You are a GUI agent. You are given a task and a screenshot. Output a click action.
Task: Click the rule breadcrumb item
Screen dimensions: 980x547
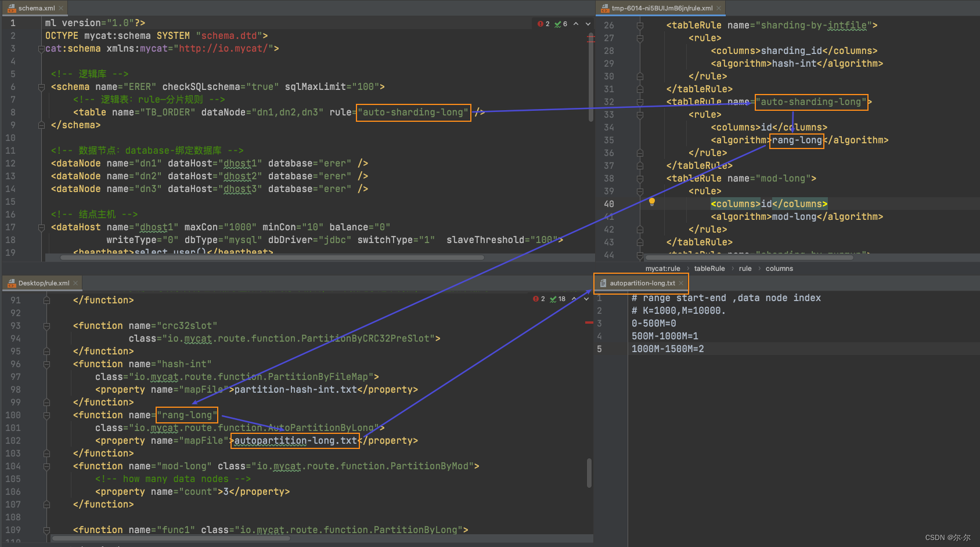coord(745,269)
